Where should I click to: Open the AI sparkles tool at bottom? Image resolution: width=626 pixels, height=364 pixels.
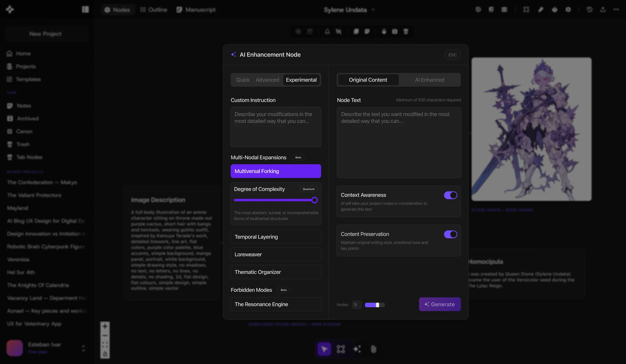pos(357,349)
